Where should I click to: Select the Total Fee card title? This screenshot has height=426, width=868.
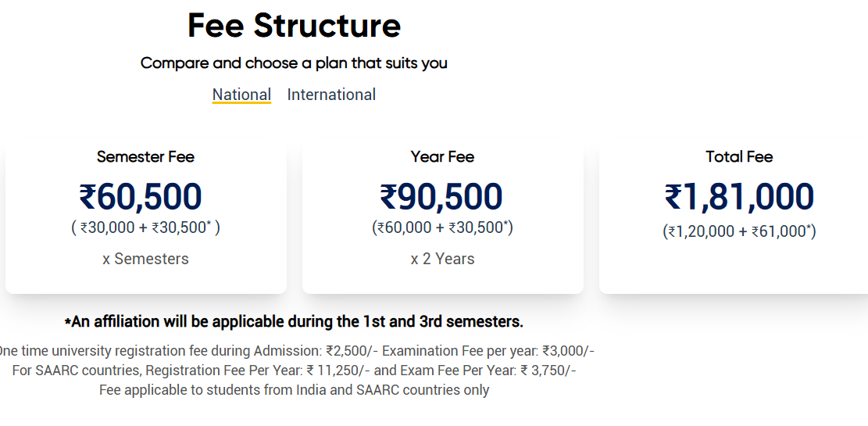point(739,156)
